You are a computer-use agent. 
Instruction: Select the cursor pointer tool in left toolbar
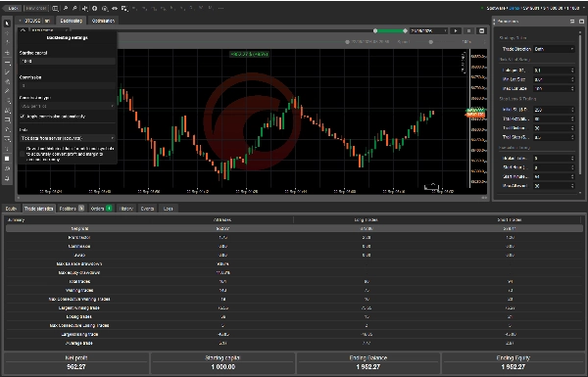pos(7,24)
